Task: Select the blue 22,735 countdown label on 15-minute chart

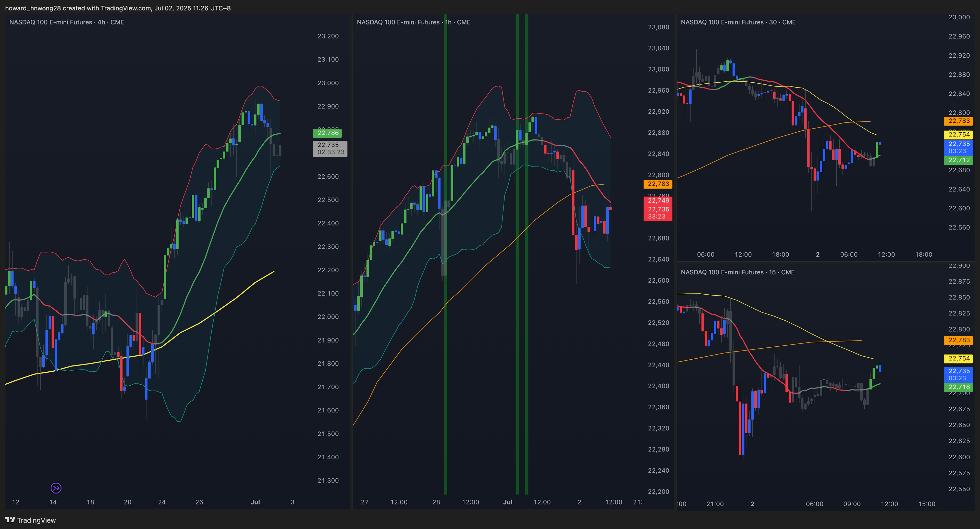Action: click(x=959, y=375)
